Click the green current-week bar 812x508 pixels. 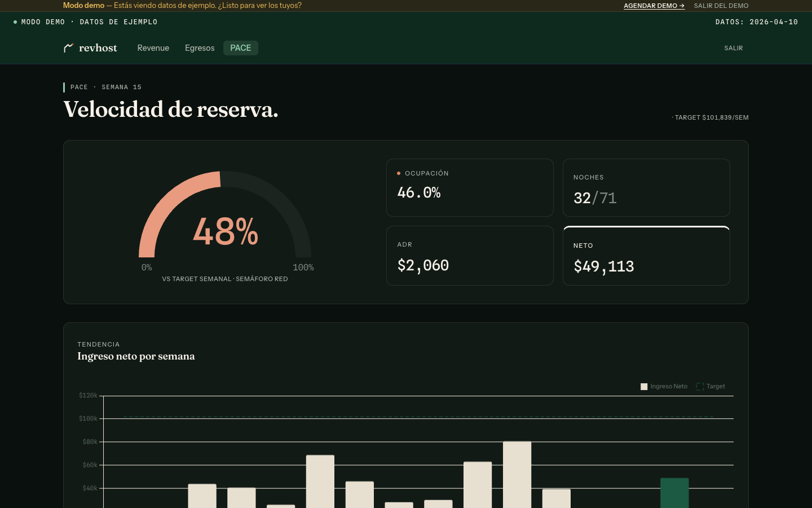674,493
